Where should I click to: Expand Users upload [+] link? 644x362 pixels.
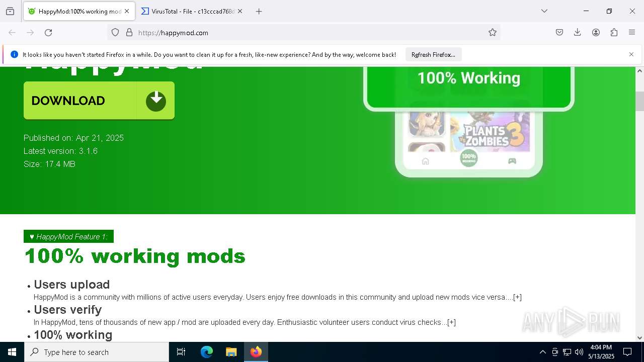click(x=517, y=297)
